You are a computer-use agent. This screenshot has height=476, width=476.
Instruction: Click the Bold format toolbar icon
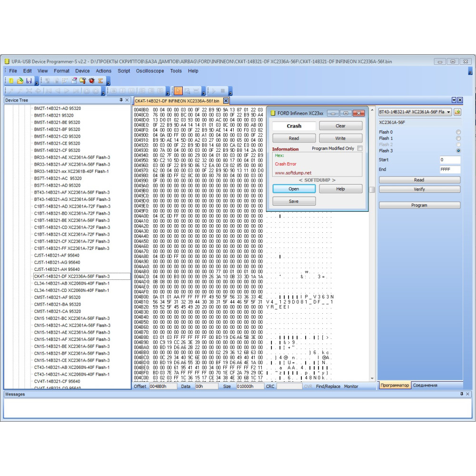[x=114, y=91]
